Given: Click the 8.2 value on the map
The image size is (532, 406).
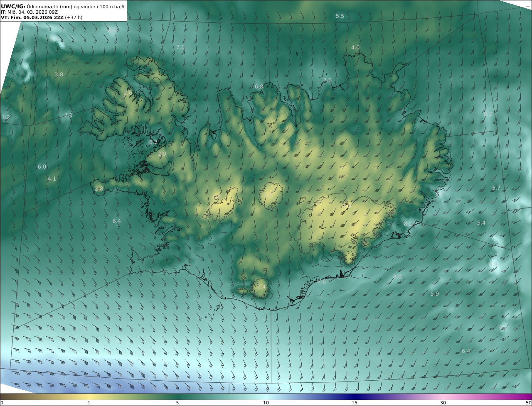Looking at the screenshot, I should pyautogui.click(x=488, y=113).
